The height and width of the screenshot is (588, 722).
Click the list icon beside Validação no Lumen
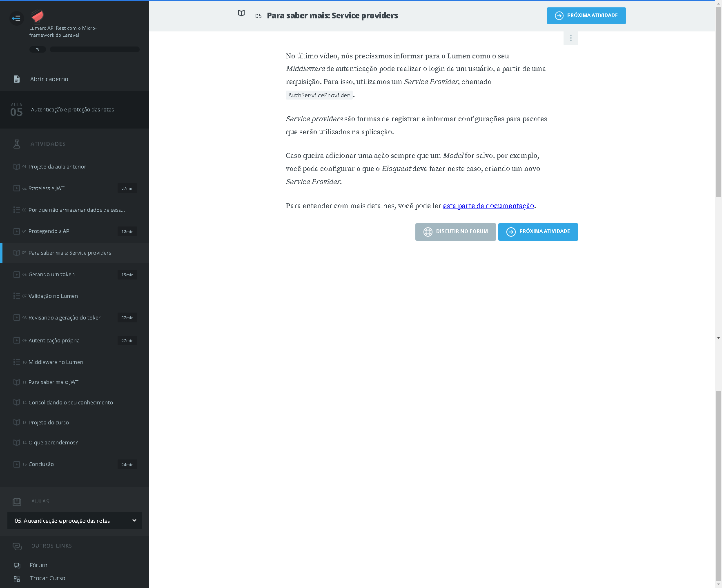17,296
